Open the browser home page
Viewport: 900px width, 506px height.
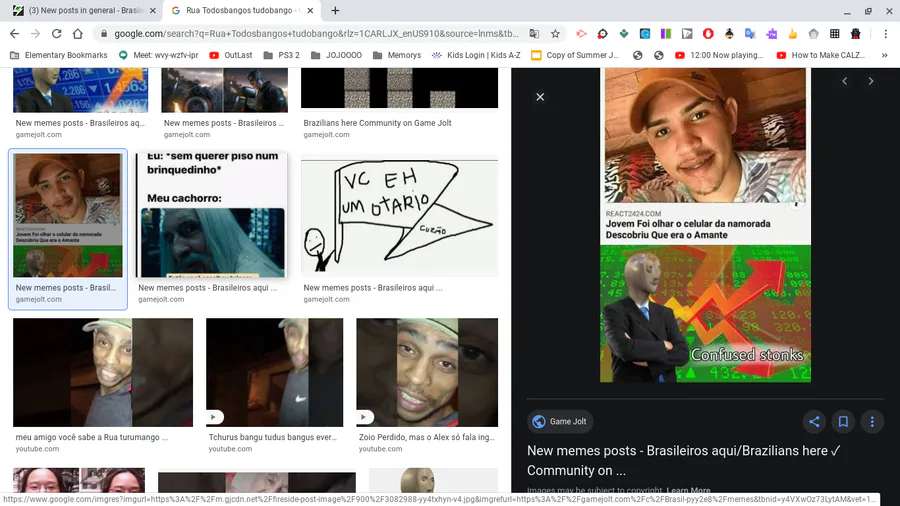point(77,34)
